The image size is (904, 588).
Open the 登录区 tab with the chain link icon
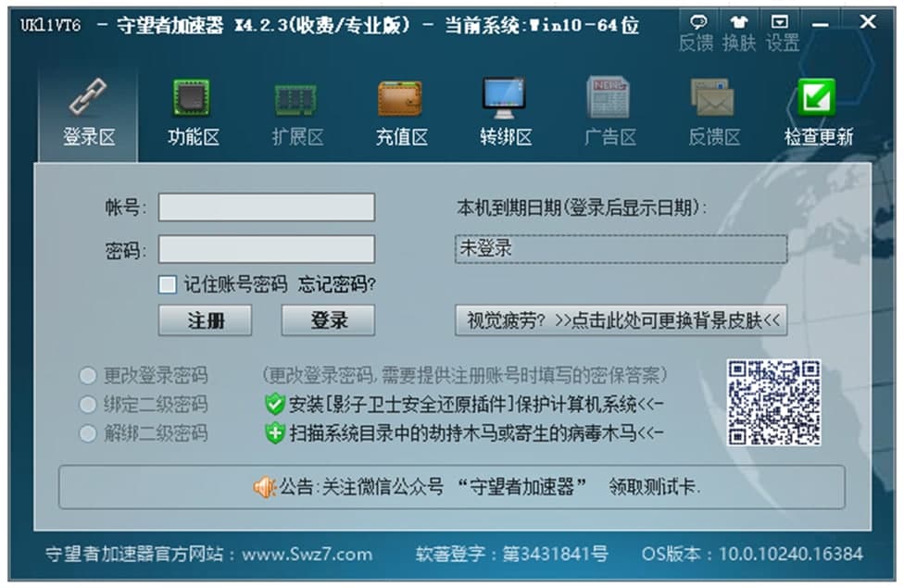88,114
